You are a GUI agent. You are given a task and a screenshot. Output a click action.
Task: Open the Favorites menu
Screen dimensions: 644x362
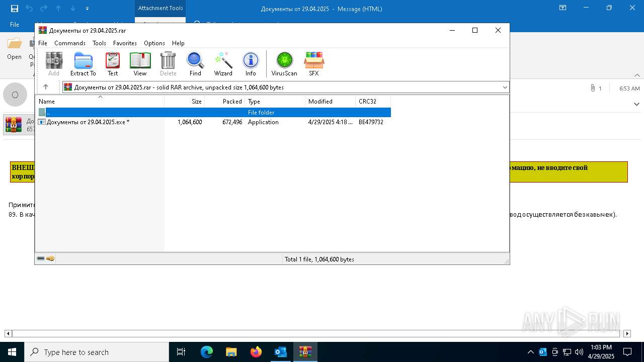click(125, 43)
